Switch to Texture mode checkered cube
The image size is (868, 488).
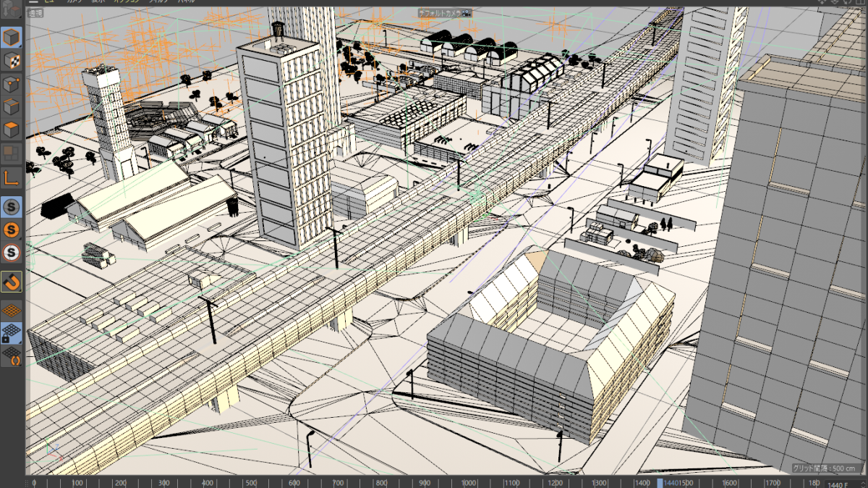12,61
